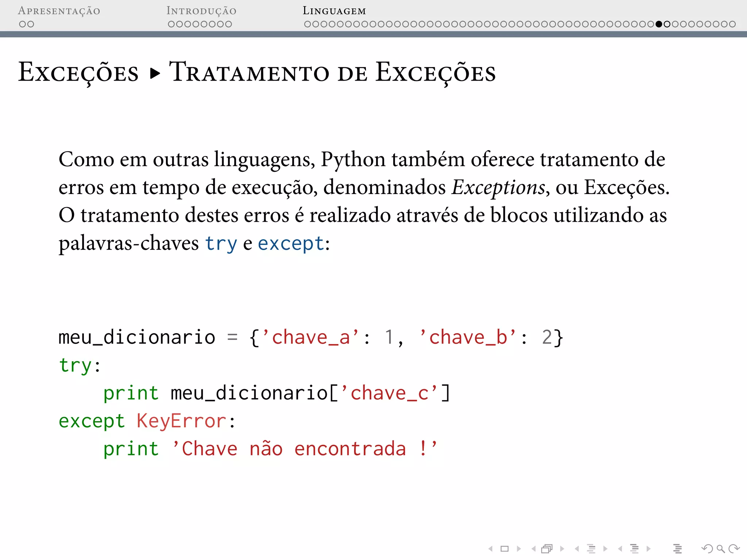Click the green 'try:' code line
Screen dimensions: 747x560
[x=80, y=365]
